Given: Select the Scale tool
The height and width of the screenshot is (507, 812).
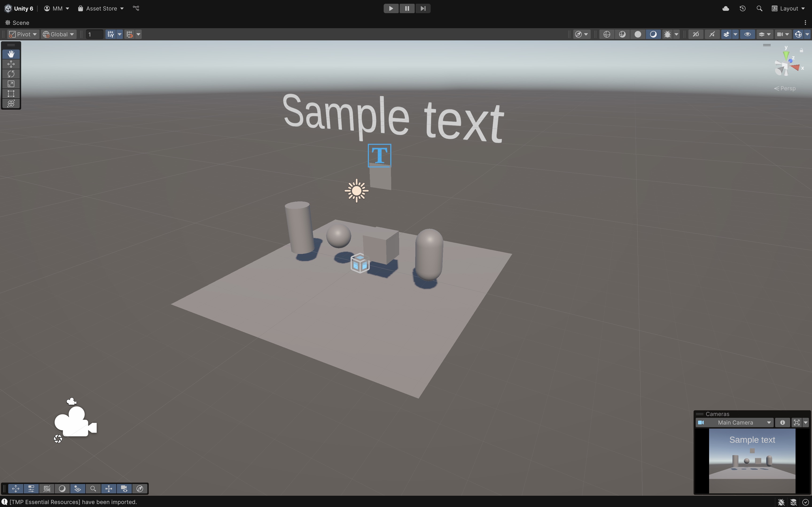Looking at the screenshot, I should 11,84.
